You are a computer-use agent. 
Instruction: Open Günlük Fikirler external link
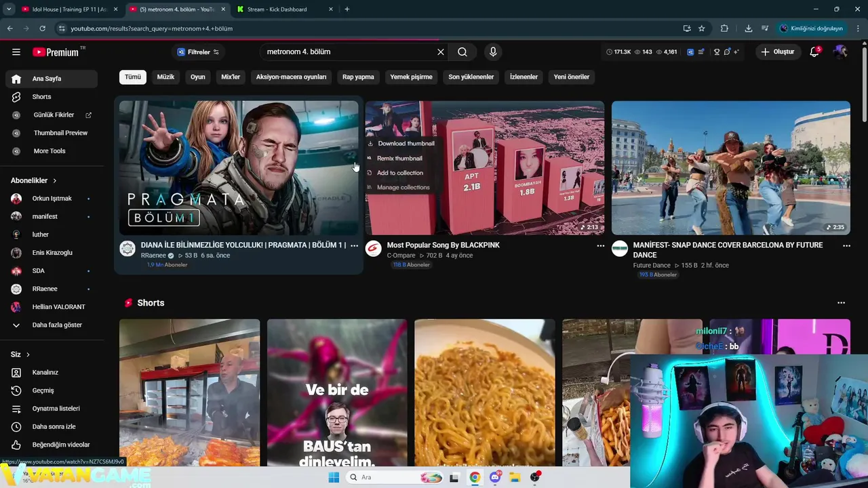point(52,115)
